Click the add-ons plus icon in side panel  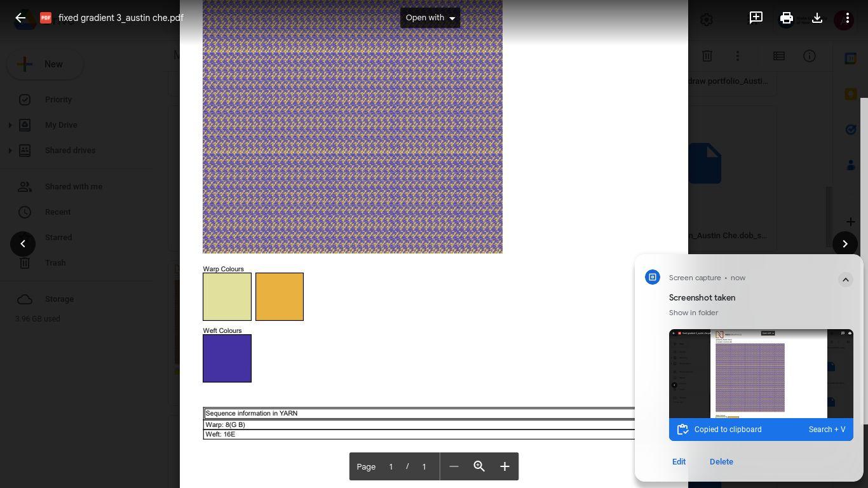click(851, 222)
